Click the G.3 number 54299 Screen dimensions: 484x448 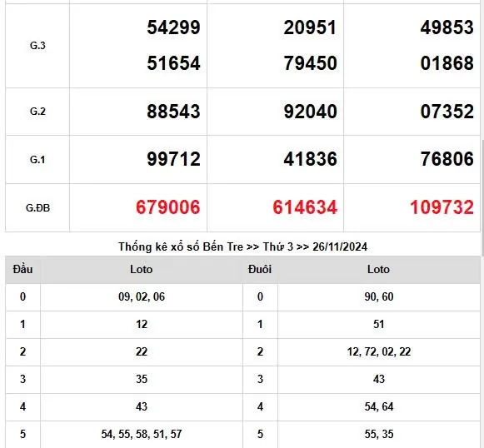173,27
